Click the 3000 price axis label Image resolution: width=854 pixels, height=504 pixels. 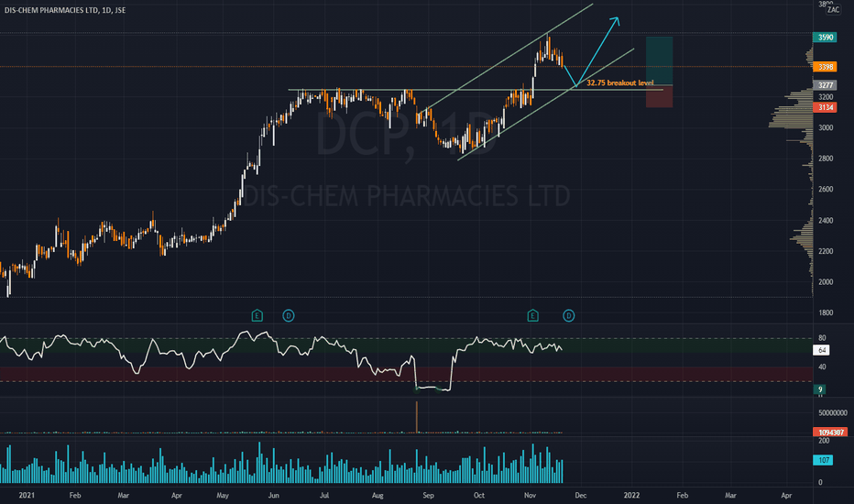[825, 127]
